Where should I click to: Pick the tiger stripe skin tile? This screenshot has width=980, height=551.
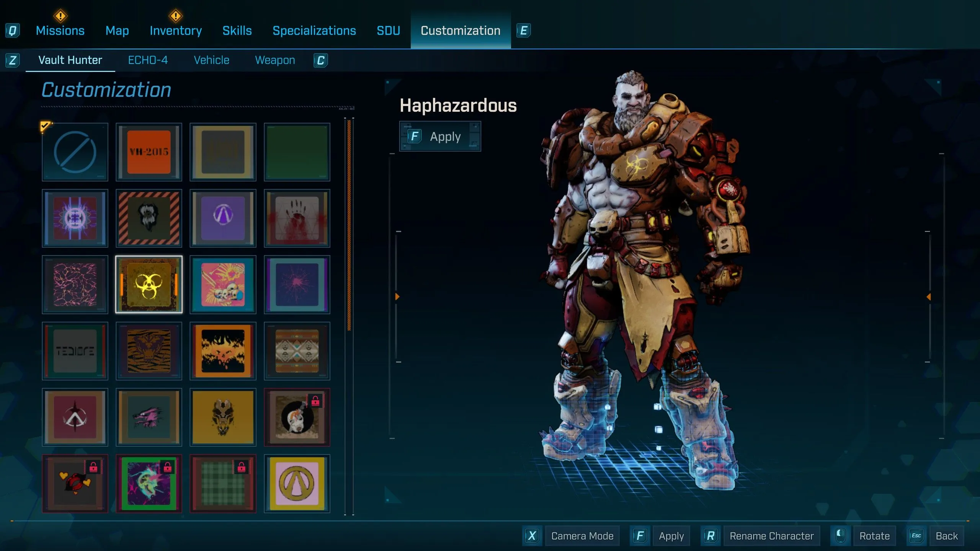click(149, 351)
